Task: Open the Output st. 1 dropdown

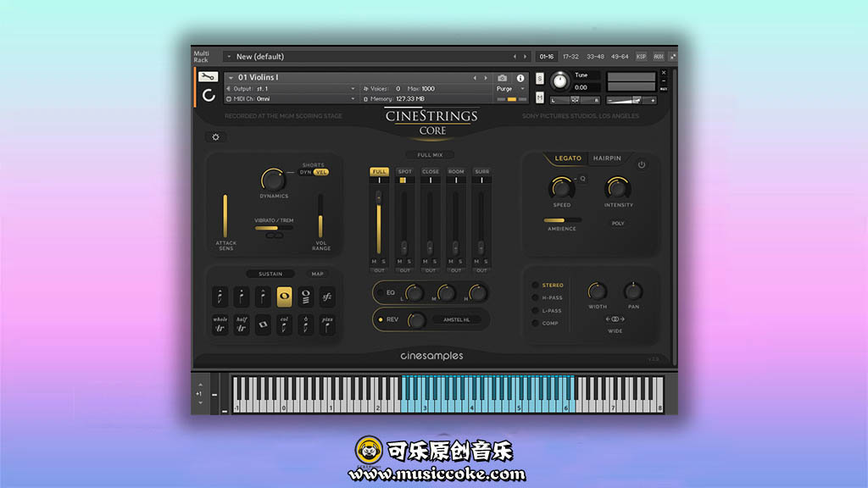Action: point(353,88)
